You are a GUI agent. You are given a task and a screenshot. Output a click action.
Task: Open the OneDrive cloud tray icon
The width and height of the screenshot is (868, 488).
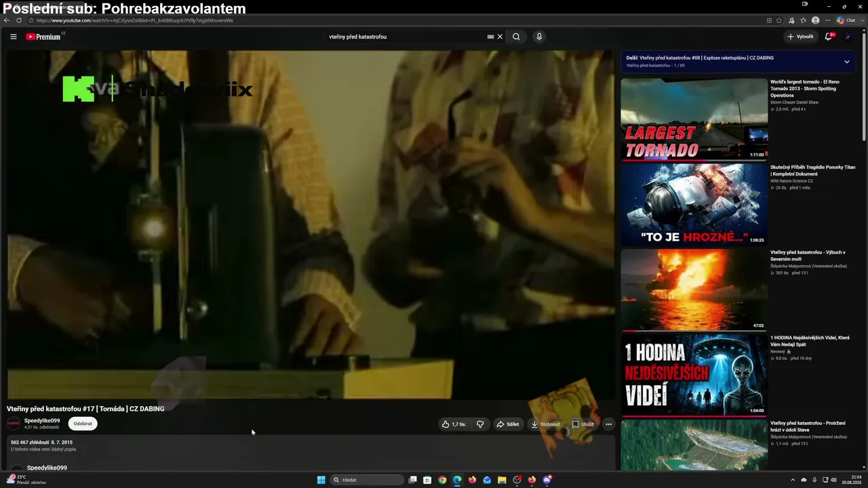click(x=804, y=480)
